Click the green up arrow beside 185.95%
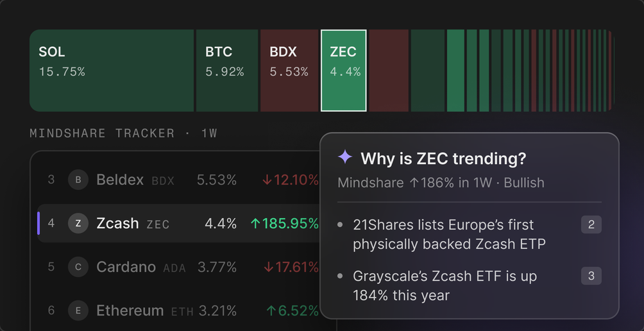 click(x=255, y=223)
